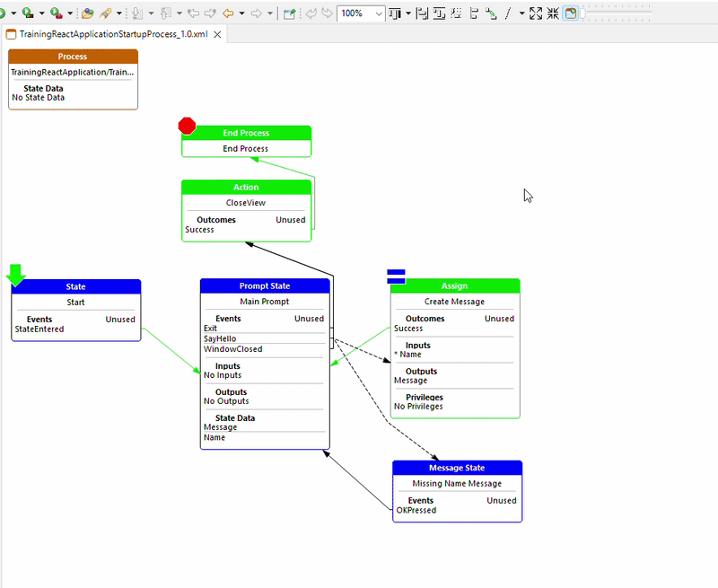Click the Message state data row in Main Prompt
This screenshot has height=588, width=718.
[265, 426]
